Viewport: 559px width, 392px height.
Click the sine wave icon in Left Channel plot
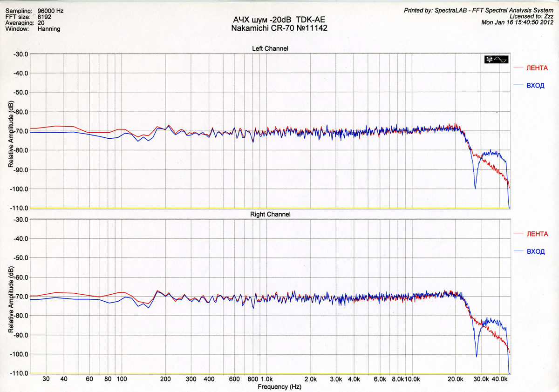click(501, 60)
